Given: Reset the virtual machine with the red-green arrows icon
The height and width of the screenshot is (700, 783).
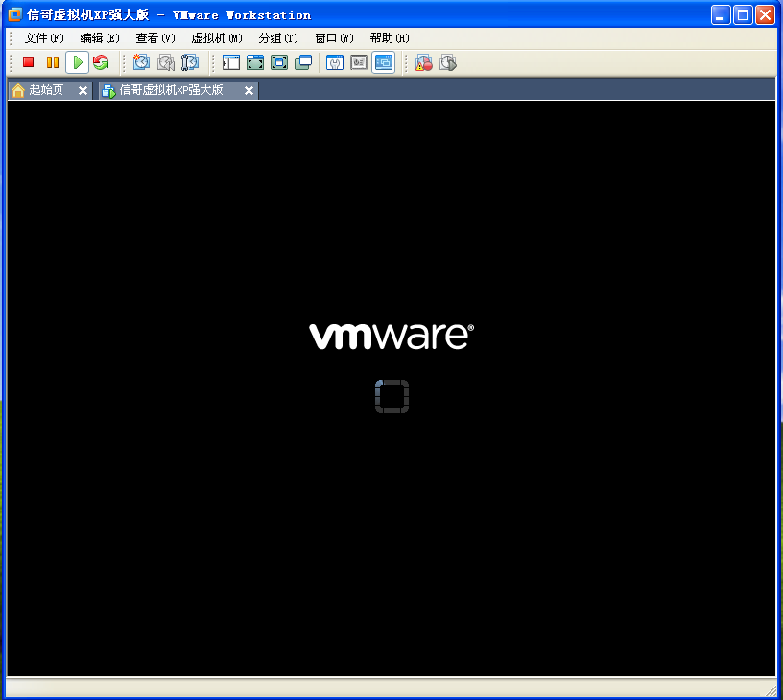Looking at the screenshot, I should (x=101, y=62).
